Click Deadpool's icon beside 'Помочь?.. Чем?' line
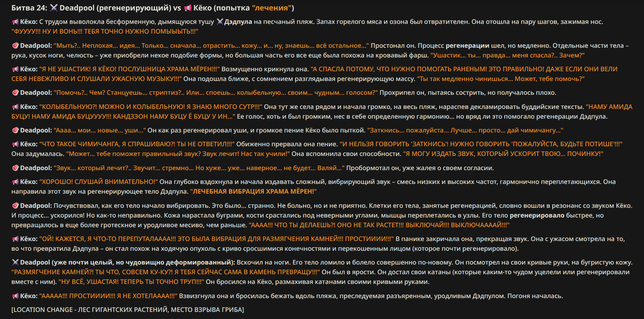644x319 pixels. [x=15, y=93]
